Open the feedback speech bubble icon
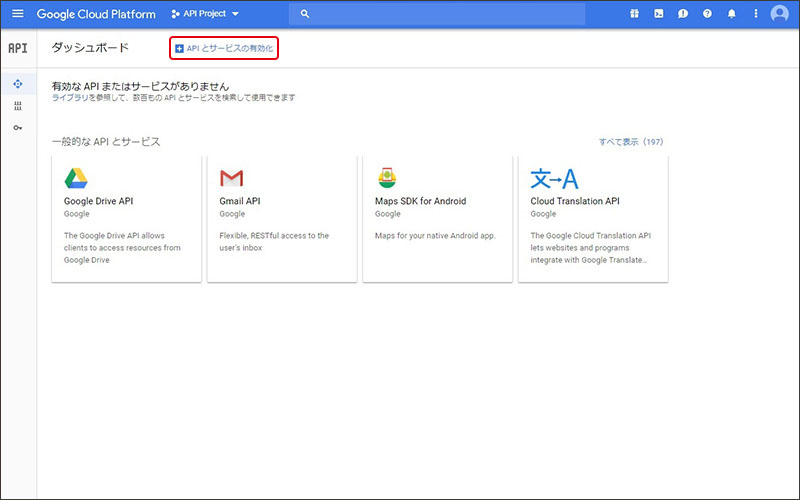Image resolution: width=800 pixels, height=500 pixels. tap(683, 14)
